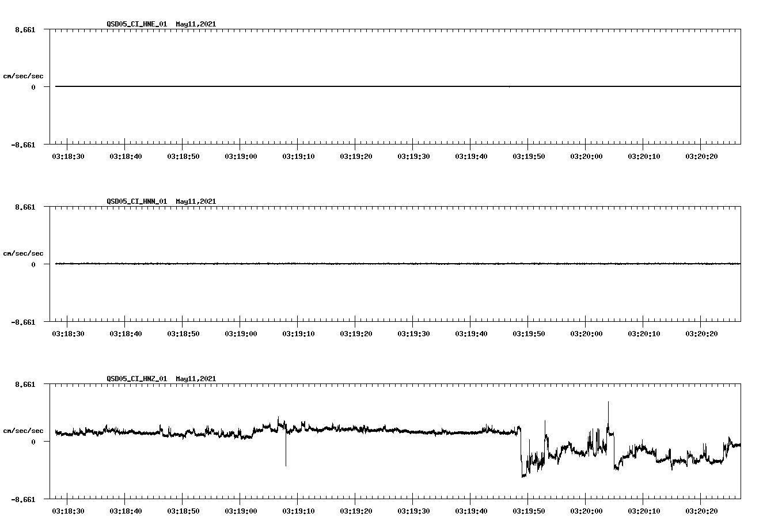782x532 pixels.
Task: Click the cm/sec/sec axis label of top plot
Action: [24, 75]
